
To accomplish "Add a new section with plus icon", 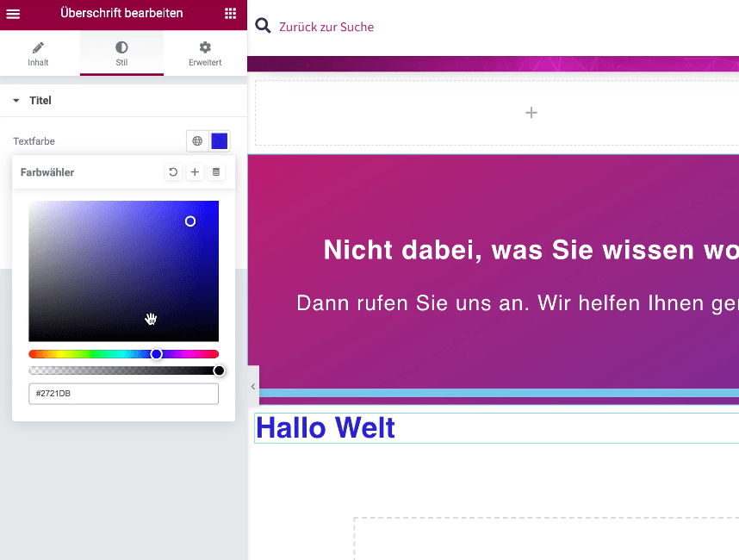I will pos(531,113).
